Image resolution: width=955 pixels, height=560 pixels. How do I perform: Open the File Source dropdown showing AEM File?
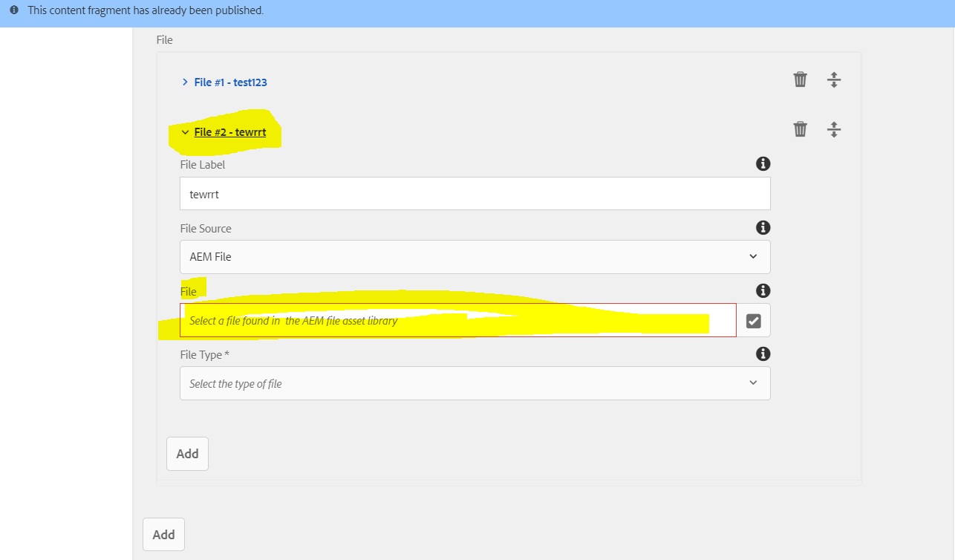(x=475, y=256)
